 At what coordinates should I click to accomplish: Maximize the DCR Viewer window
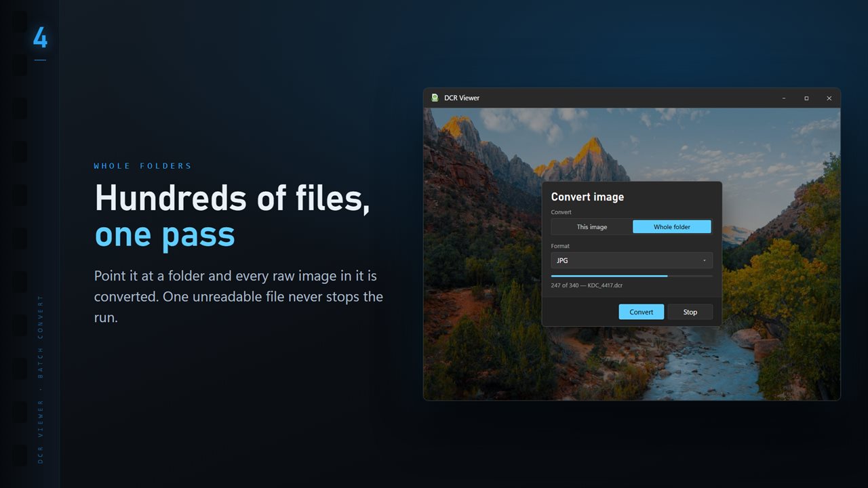pyautogui.click(x=806, y=98)
